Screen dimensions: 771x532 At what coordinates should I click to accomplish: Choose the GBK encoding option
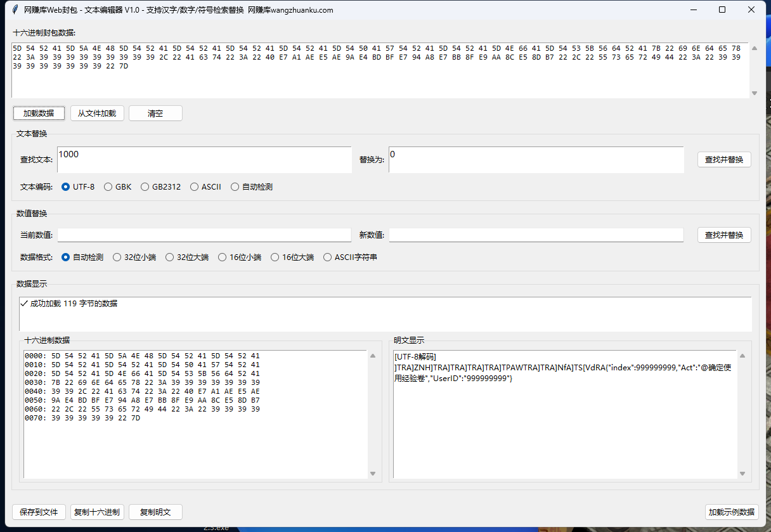(x=108, y=187)
